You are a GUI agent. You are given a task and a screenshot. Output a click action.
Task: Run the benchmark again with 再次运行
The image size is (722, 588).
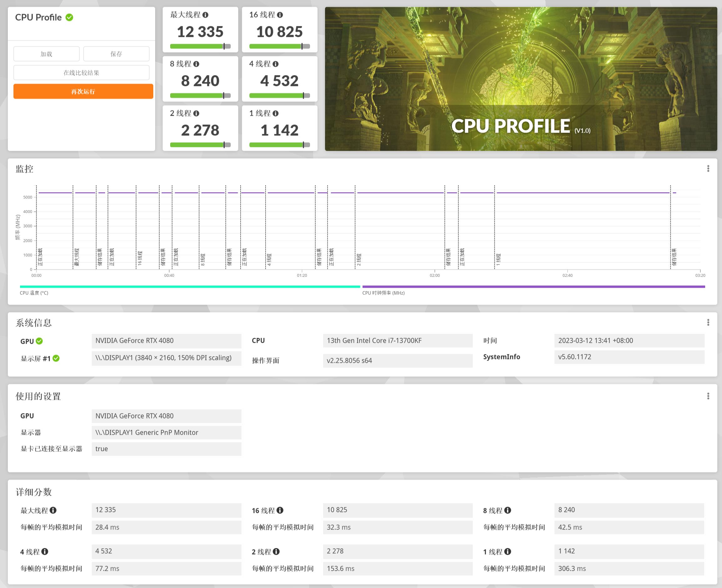82,91
